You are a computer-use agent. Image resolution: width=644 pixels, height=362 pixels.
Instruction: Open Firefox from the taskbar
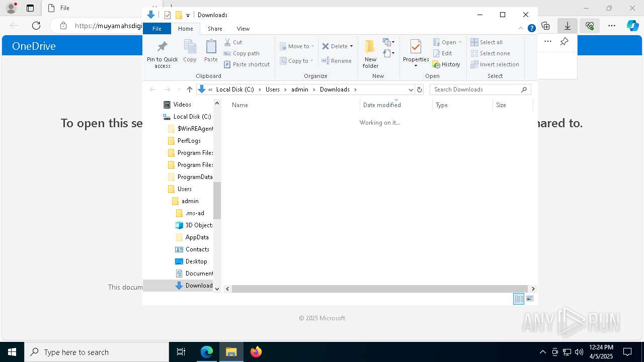coord(256,352)
